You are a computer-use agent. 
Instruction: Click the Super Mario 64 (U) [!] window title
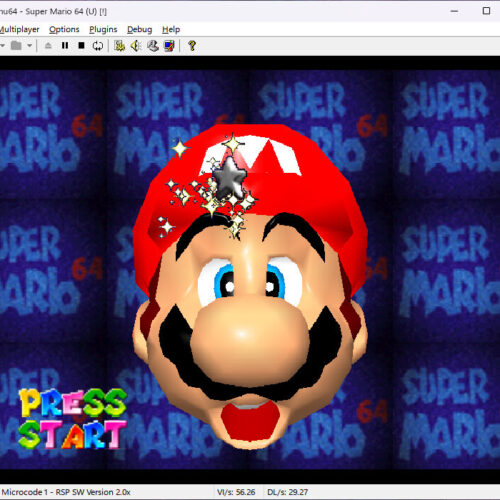[66, 11]
